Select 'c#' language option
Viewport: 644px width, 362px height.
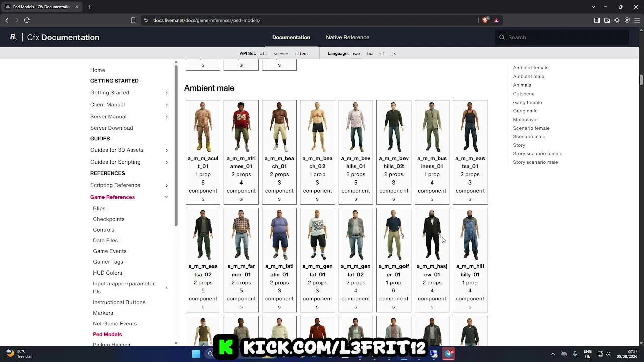(x=382, y=53)
